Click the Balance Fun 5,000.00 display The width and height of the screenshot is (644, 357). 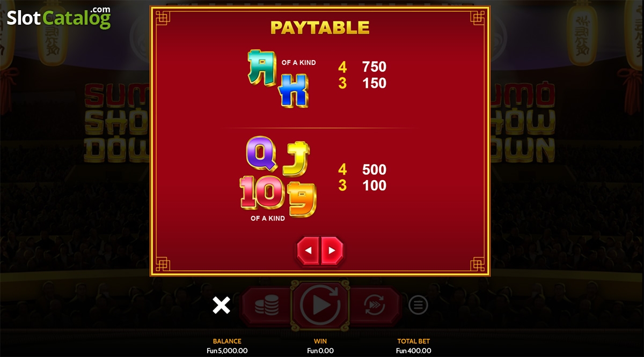tap(227, 346)
